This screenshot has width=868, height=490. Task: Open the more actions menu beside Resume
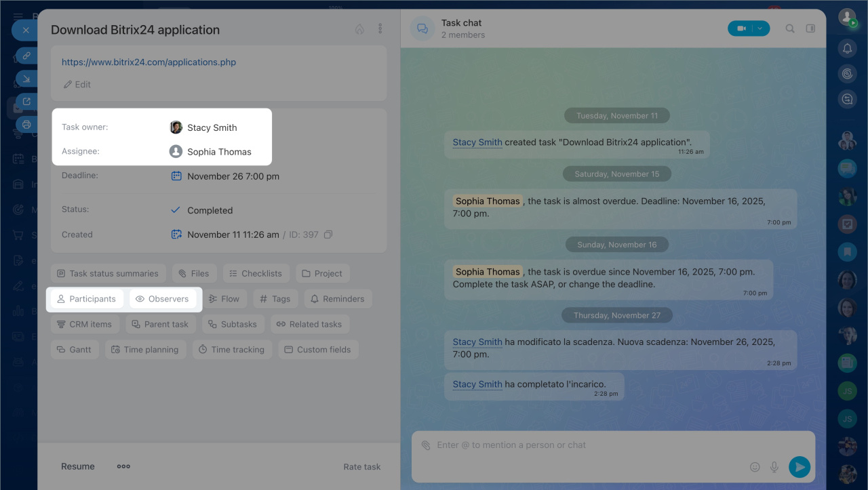(x=123, y=466)
